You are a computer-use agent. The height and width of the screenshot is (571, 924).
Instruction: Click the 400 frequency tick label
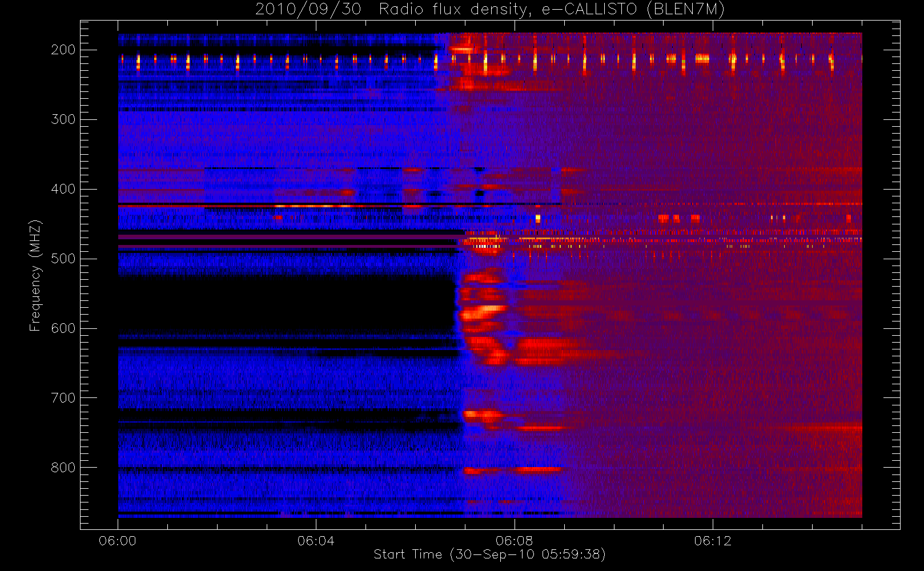[63, 189]
